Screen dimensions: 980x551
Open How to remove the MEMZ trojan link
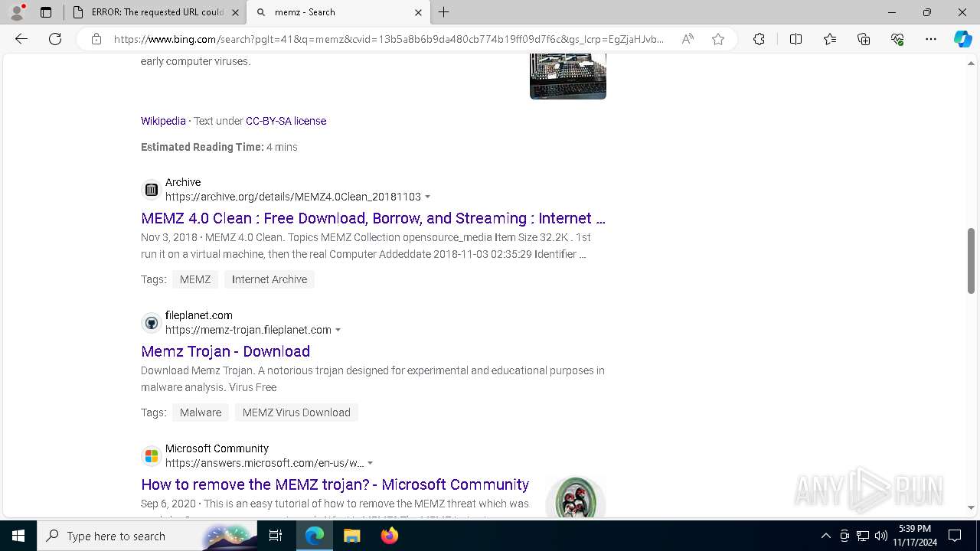335,484
